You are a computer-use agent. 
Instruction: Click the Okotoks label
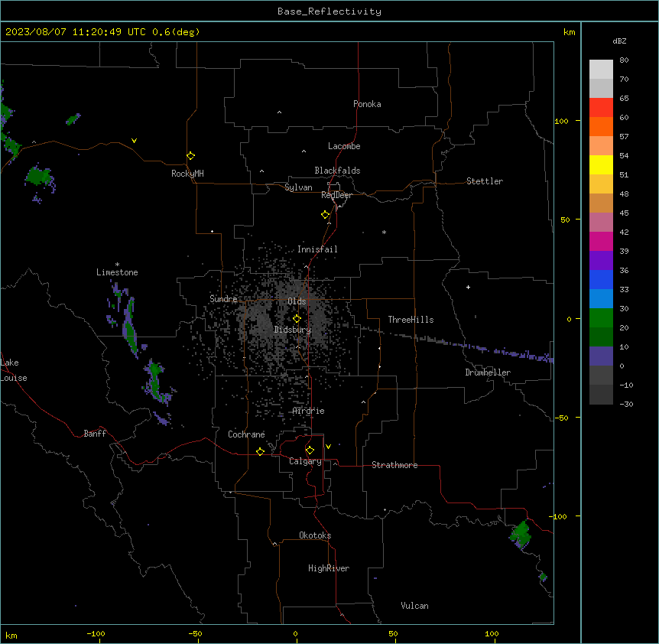tap(315, 535)
